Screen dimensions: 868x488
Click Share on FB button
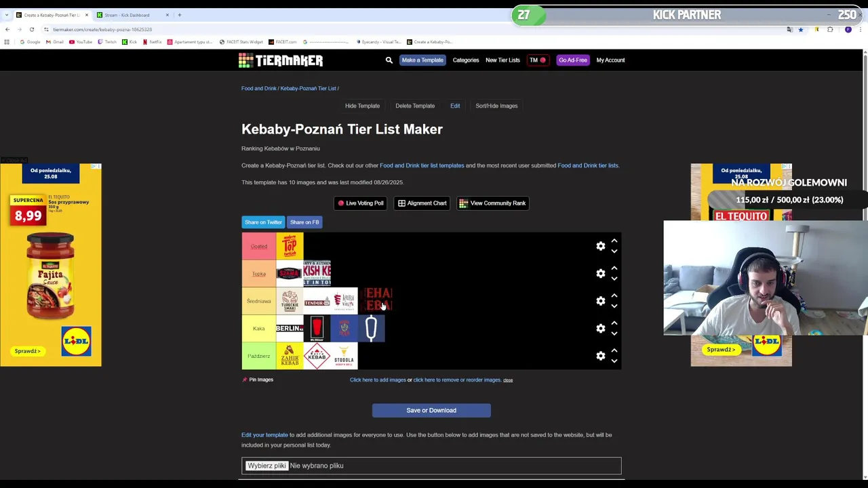point(304,222)
